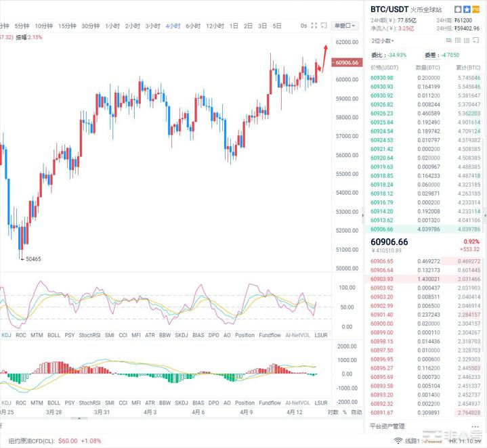The image size is (487, 448).
Task: Switch to 3日 timeframe
Action: tap(262, 26)
